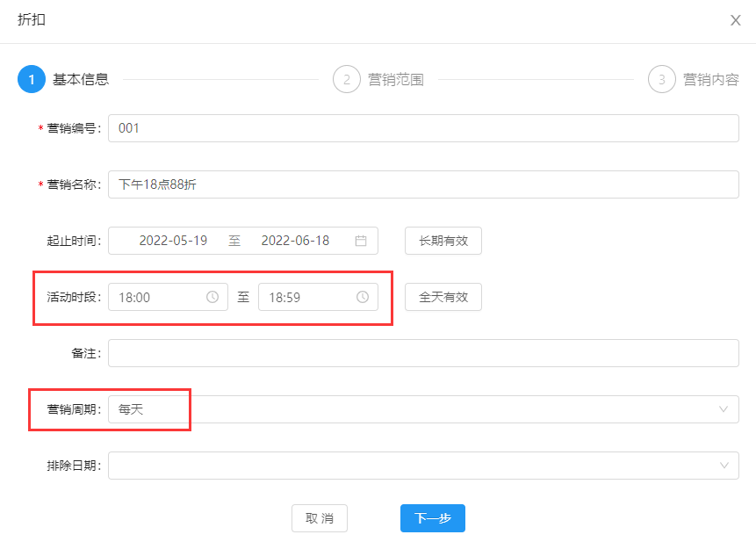Click the clock icon beside 18:00
The width and height of the screenshot is (756, 549).
pos(212,297)
